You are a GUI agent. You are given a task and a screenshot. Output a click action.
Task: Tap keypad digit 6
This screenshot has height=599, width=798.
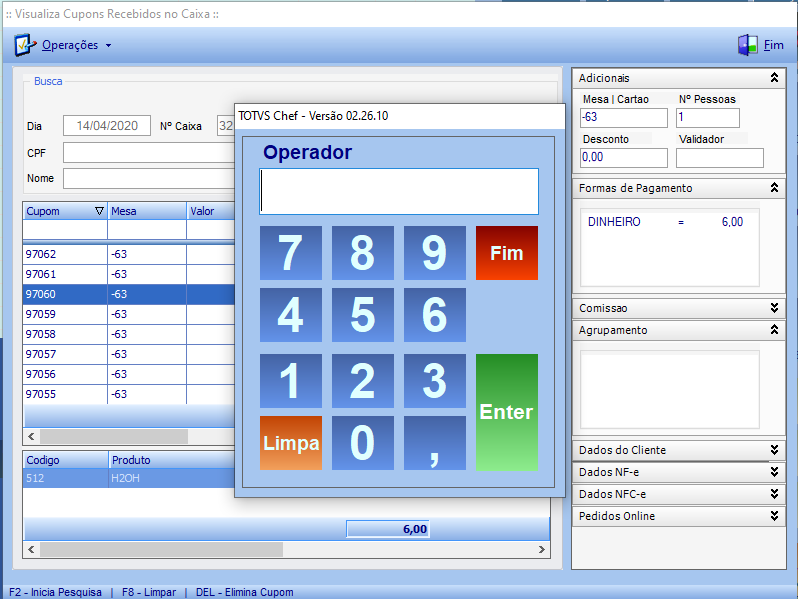pyautogui.click(x=435, y=315)
